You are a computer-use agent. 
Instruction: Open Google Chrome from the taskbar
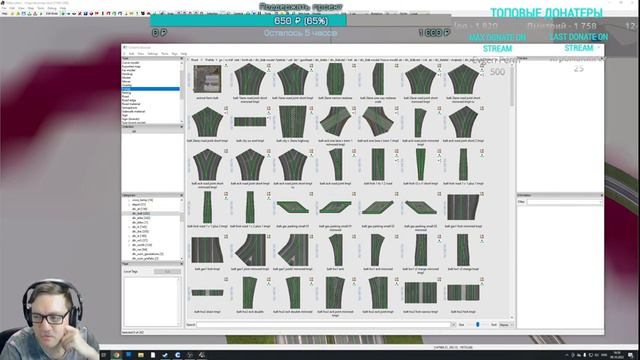(x=116, y=355)
